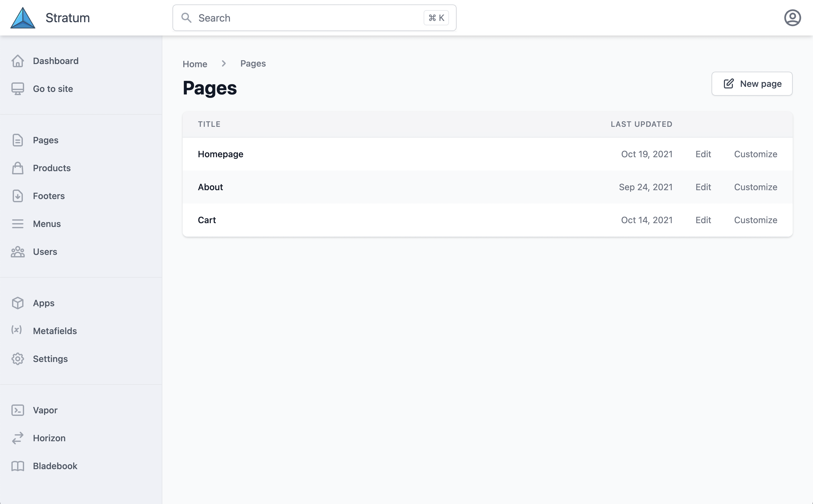Click the Go to site option

coord(53,88)
